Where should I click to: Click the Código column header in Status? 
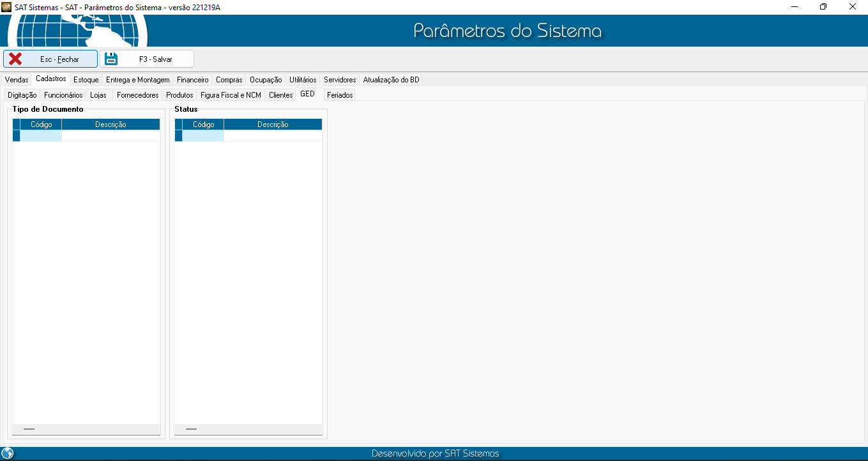tap(203, 125)
